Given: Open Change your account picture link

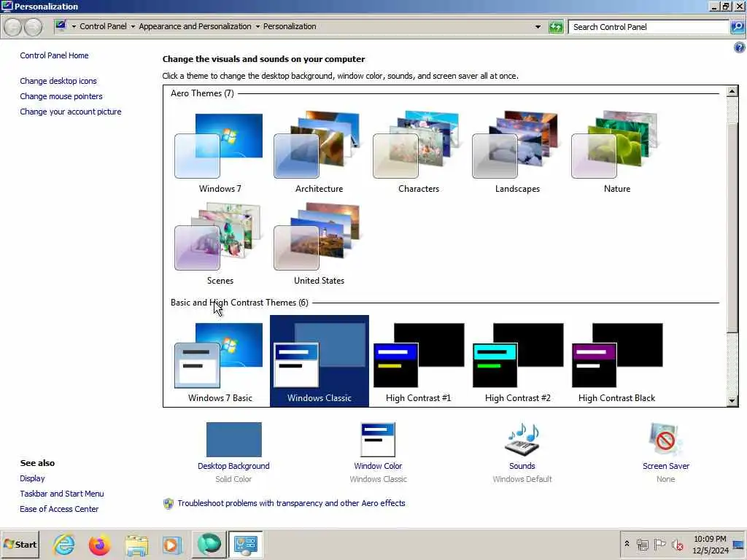Looking at the screenshot, I should (x=71, y=112).
